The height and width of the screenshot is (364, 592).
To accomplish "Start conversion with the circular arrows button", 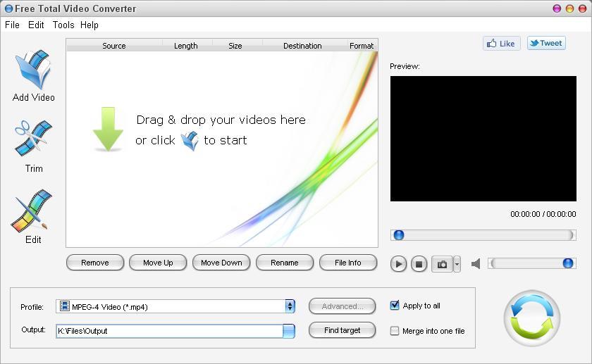I will [x=532, y=318].
